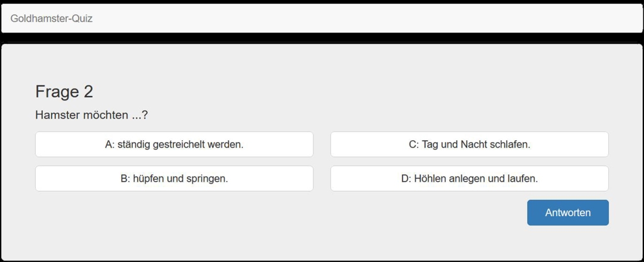Mark the first answer in the left column
The width and height of the screenshot is (644, 262).
(174, 145)
